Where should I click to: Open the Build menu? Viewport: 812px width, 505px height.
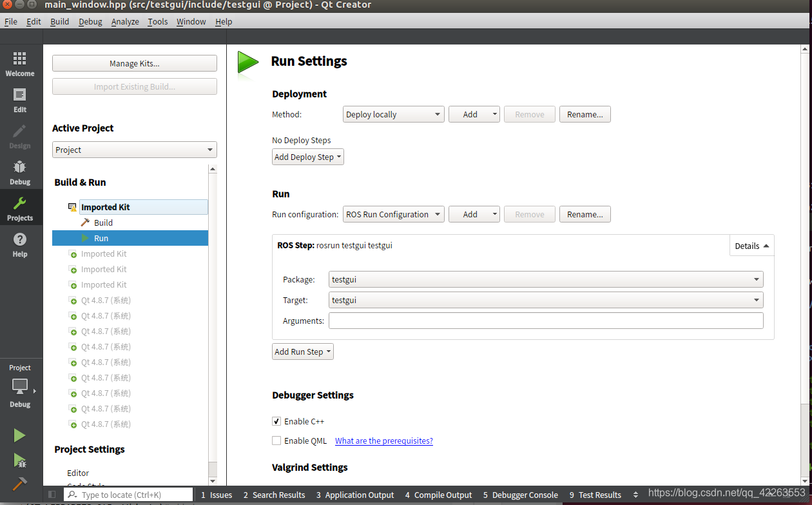coord(60,21)
